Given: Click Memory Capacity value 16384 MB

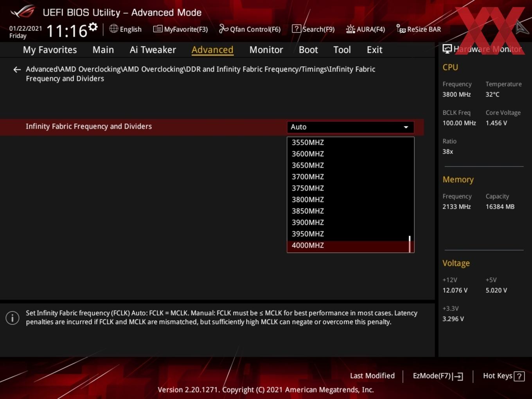Looking at the screenshot, I should [500, 207].
